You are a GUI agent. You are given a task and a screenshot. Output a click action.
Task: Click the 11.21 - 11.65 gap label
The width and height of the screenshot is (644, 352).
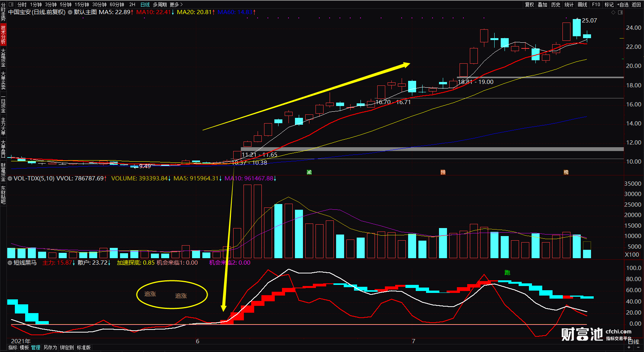pos(260,154)
